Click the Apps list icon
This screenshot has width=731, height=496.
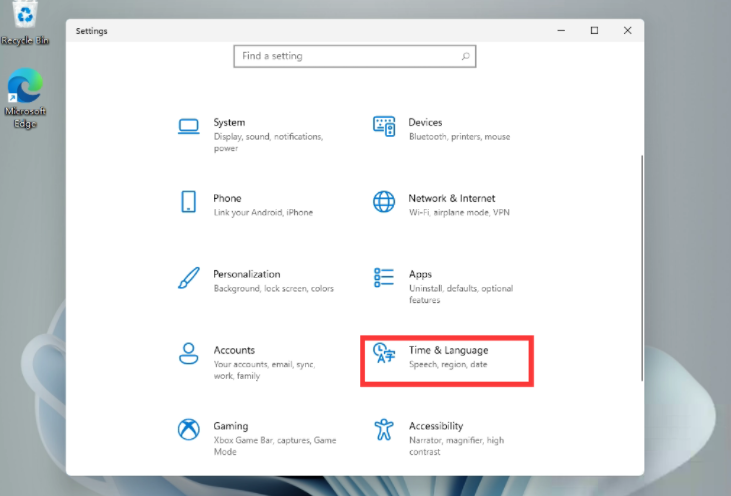[384, 277]
